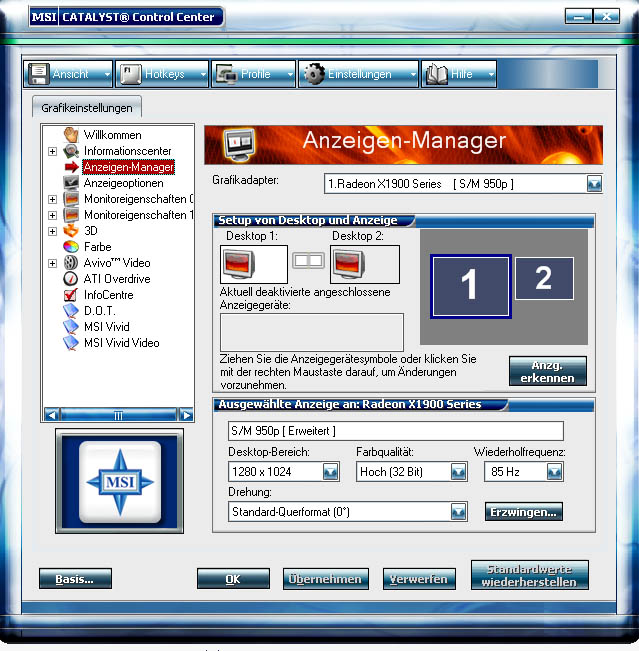Click the Ansicht floppy disk icon
This screenshot has height=651, width=639.
(39, 74)
